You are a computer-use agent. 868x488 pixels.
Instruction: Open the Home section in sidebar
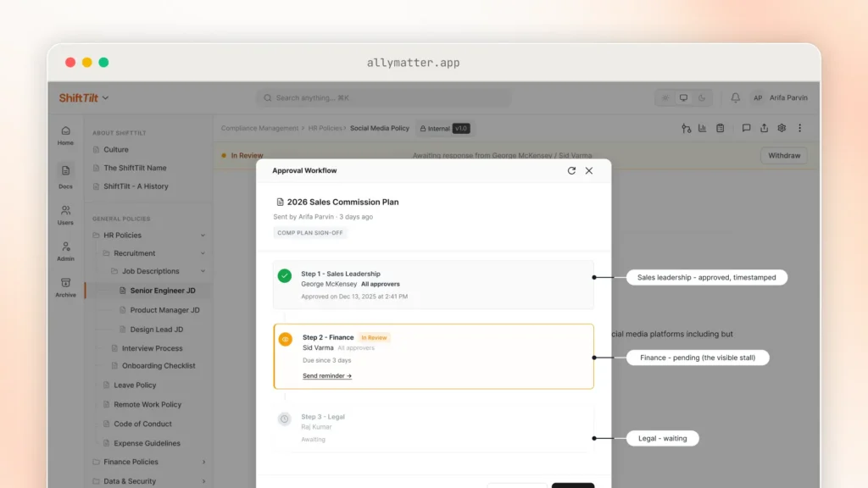point(65,136)
